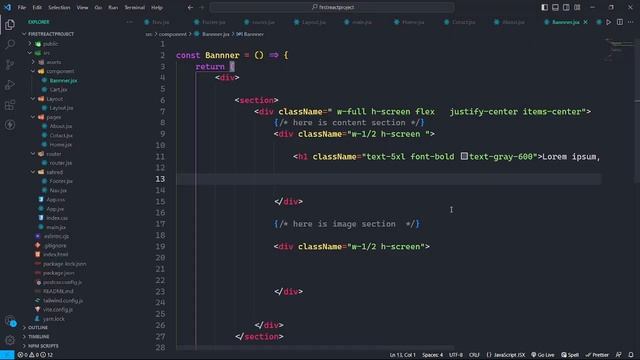
Task: Click component in breadcrumb path
Action: 173,34
